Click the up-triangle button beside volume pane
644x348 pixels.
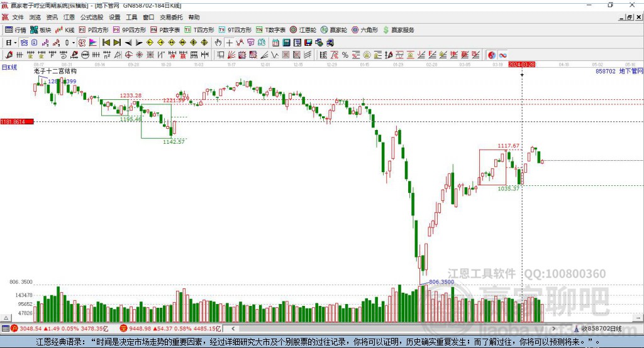pyautogui.click(x=6, y=318)
